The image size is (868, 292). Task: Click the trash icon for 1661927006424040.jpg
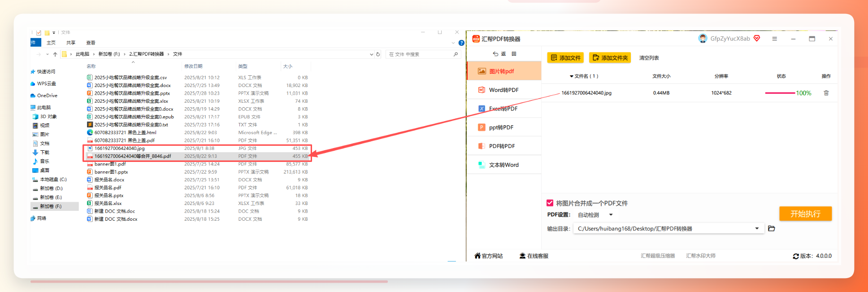coord(826,93)
